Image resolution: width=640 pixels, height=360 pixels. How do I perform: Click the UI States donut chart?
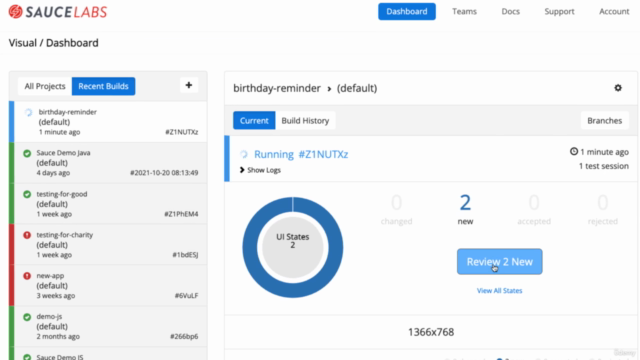(293, 247)
